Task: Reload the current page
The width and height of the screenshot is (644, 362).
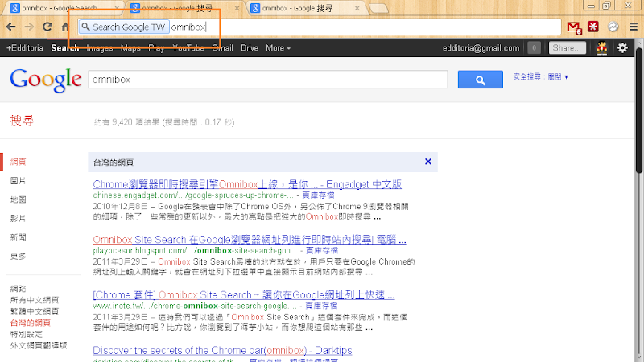Action: pos(47,27)
